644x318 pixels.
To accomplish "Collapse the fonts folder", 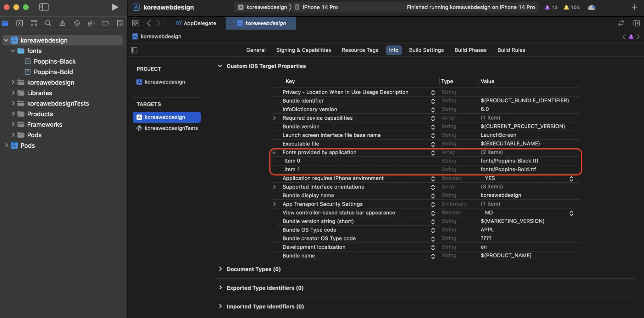I will [13, 51].
